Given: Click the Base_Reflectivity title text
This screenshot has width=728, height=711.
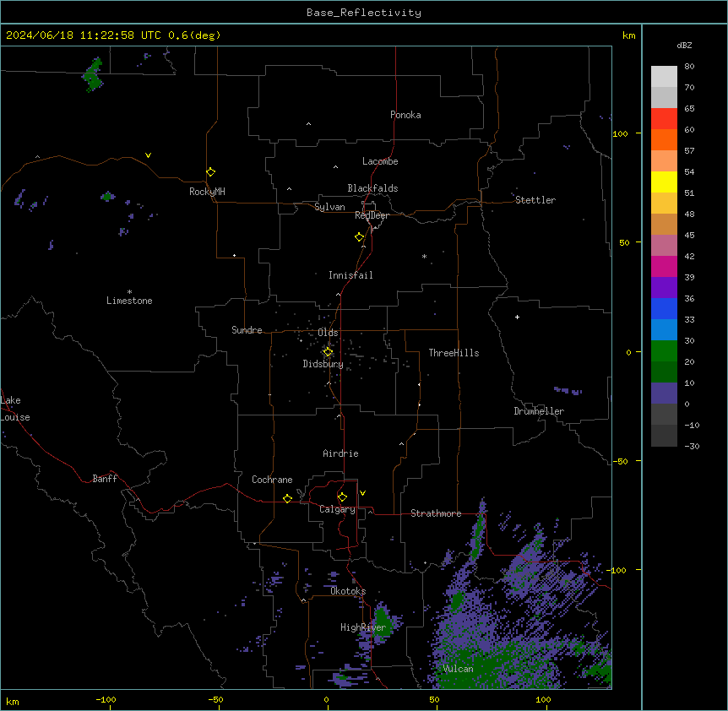Looking at the screenshot, I should coord(364,13).
